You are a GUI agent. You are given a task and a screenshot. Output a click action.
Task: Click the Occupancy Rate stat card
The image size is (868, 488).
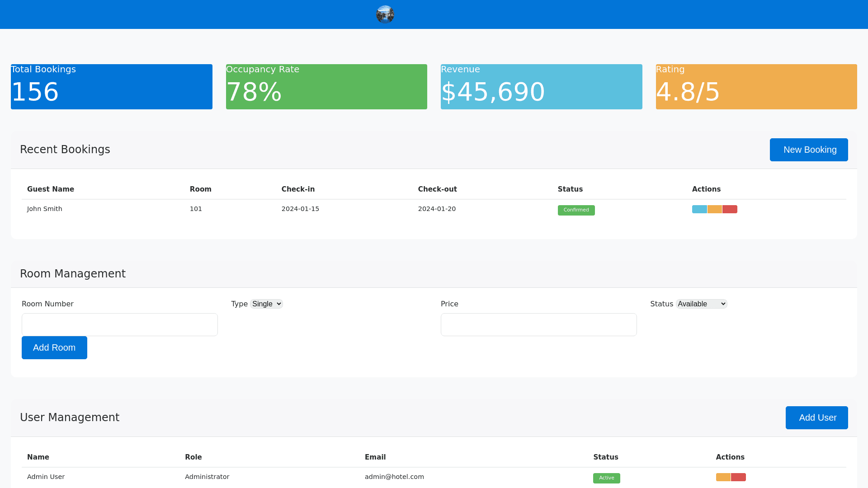[326, 87]
